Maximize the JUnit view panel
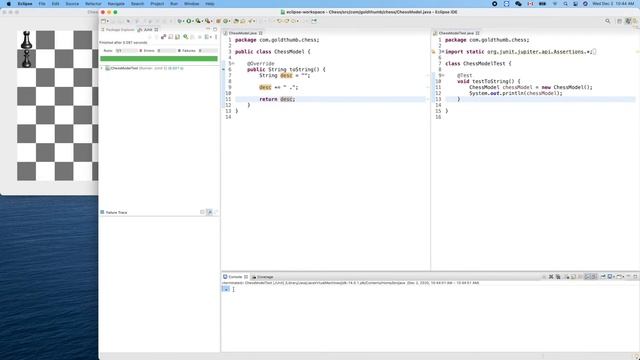Screen dimensions: 640x360 215,29
